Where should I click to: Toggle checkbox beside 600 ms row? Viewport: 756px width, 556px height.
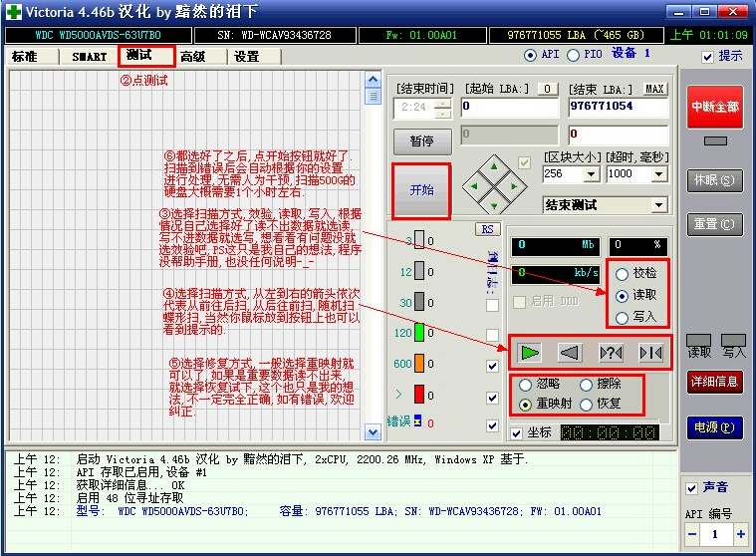pos(492,366)
